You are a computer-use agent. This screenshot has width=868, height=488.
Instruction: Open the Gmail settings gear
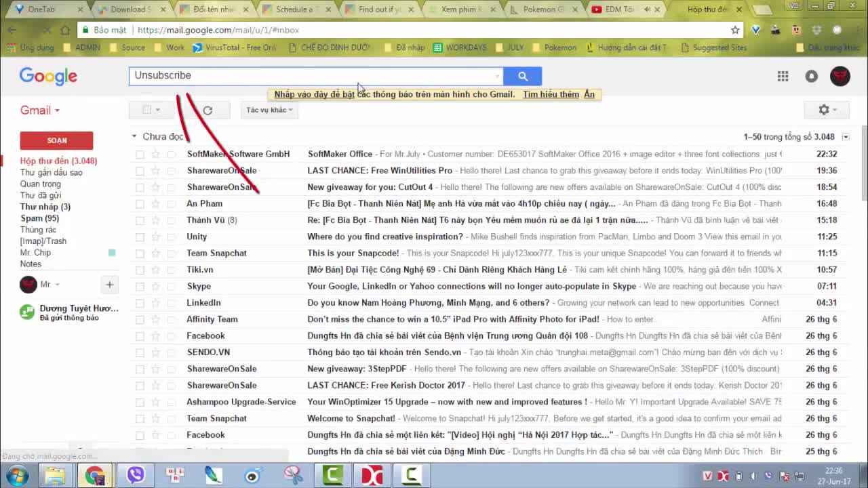824,110
